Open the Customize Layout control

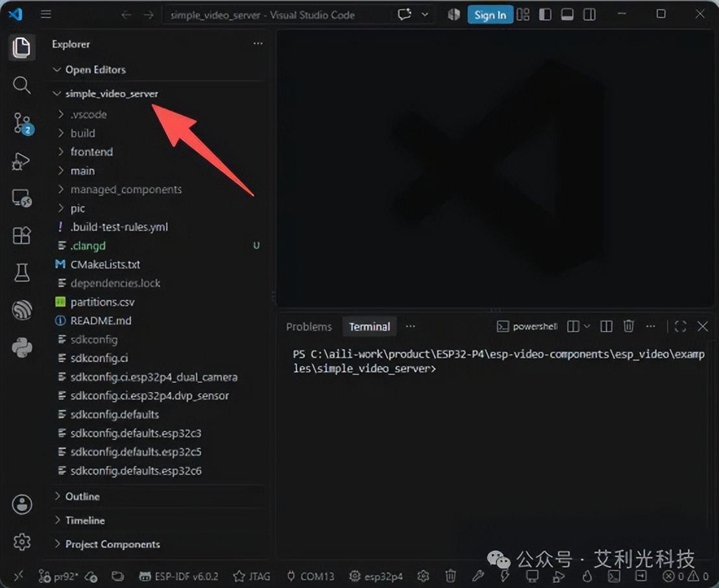tap(523, 15)
